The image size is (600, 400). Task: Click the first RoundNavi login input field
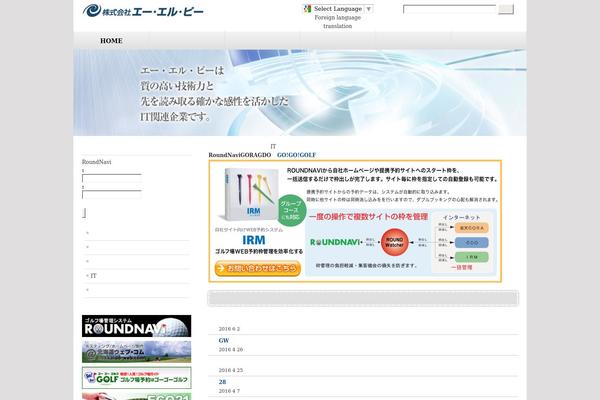coord(112,178)
